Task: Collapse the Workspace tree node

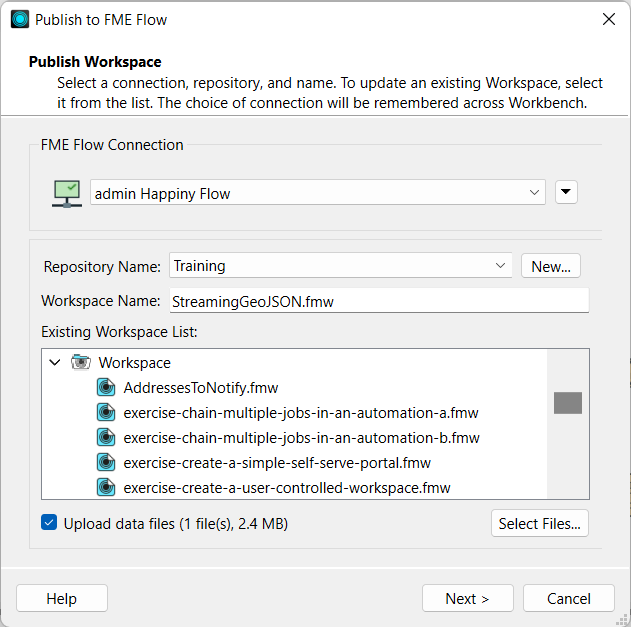Action: [x=55, y=362]
